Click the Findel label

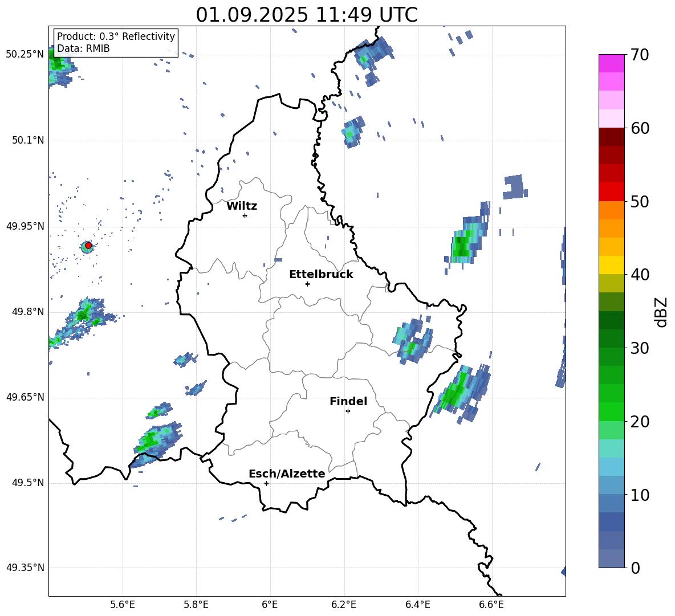point(348,401)
